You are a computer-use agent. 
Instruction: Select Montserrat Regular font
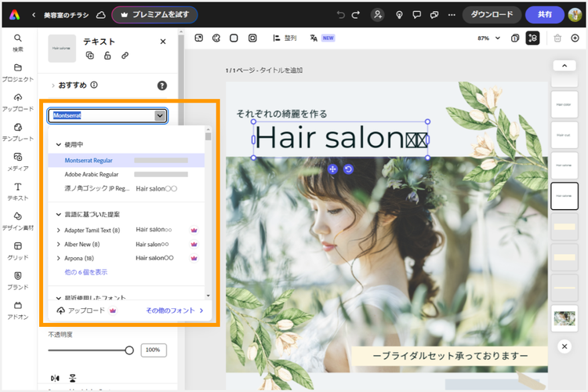126,160
